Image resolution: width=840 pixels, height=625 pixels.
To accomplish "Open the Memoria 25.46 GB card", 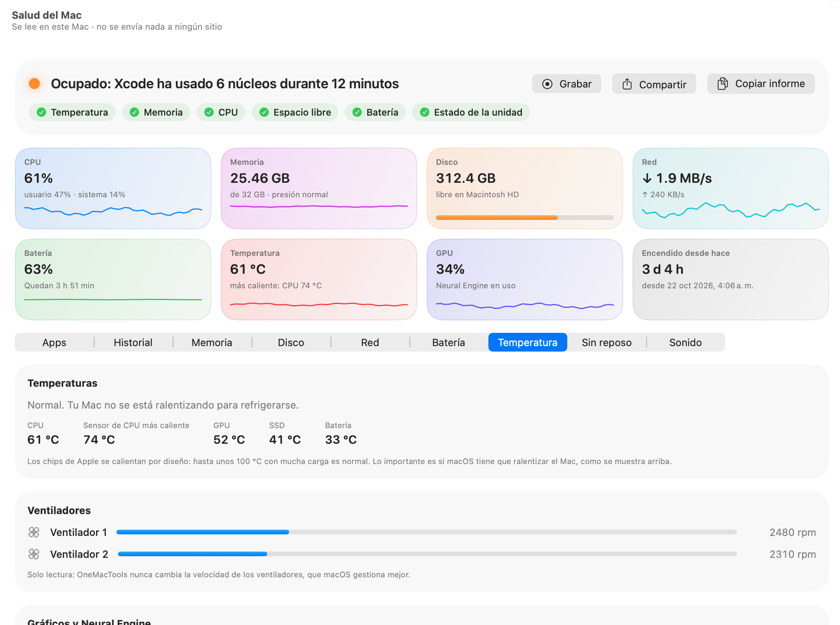I will click(x=319, y=188).
